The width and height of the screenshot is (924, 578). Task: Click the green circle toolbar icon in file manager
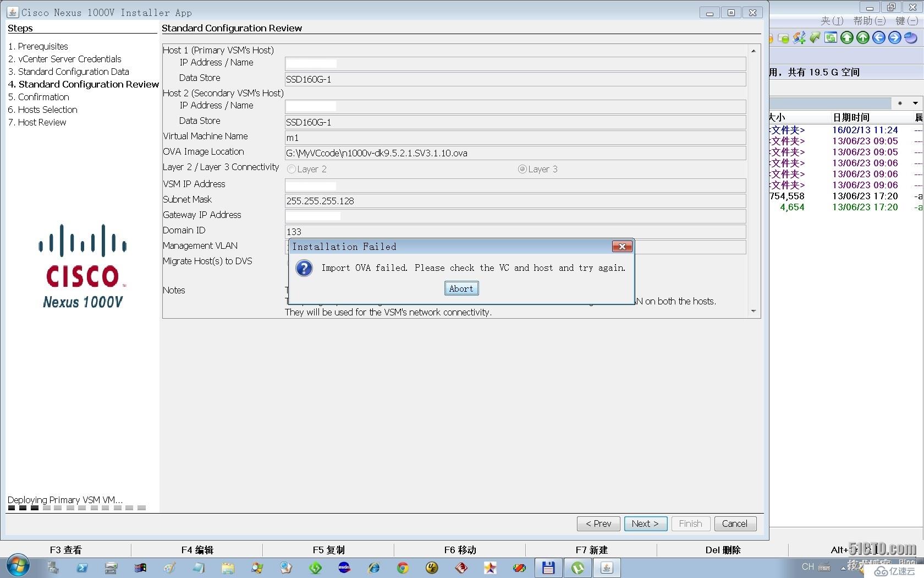[784, 38]
